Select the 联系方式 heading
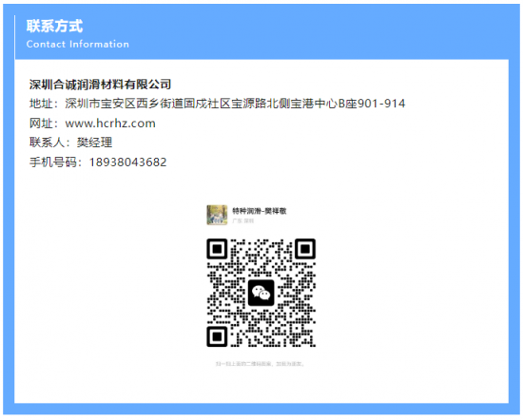The width and height of the screenshot is (523, 420). (55, 26)
